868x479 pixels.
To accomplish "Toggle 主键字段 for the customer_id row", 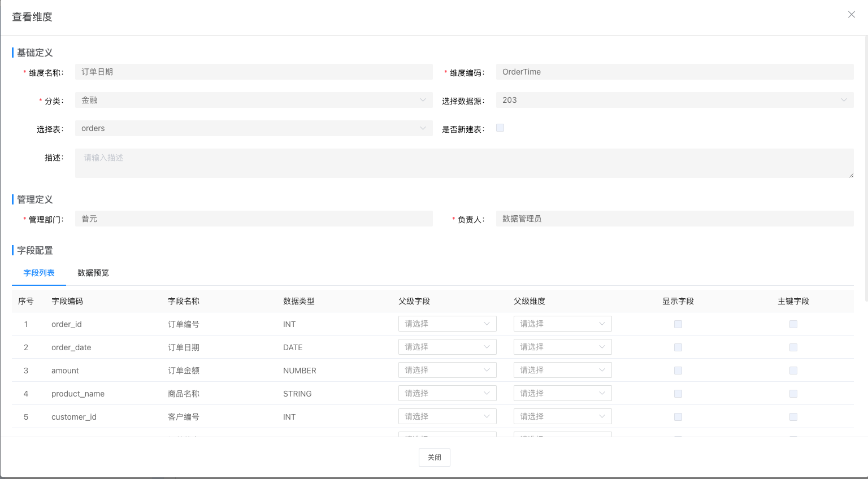I will [x=793, y=417].
